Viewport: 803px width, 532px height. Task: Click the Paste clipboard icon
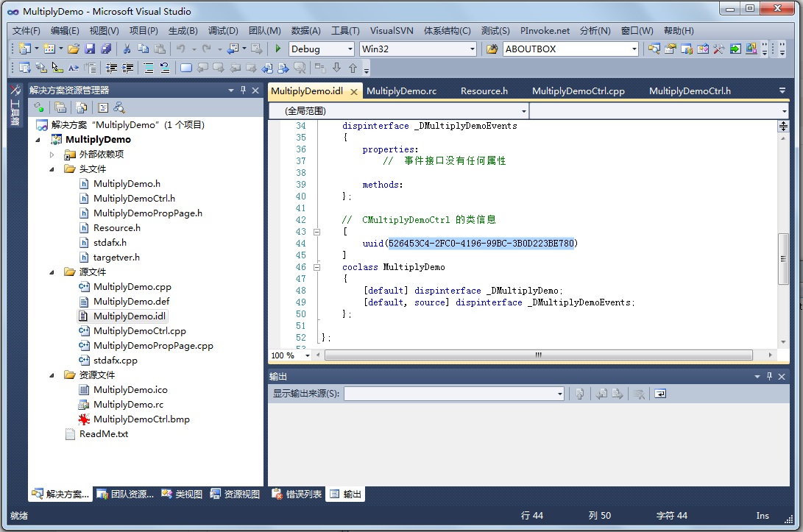[x=160, y=49]
